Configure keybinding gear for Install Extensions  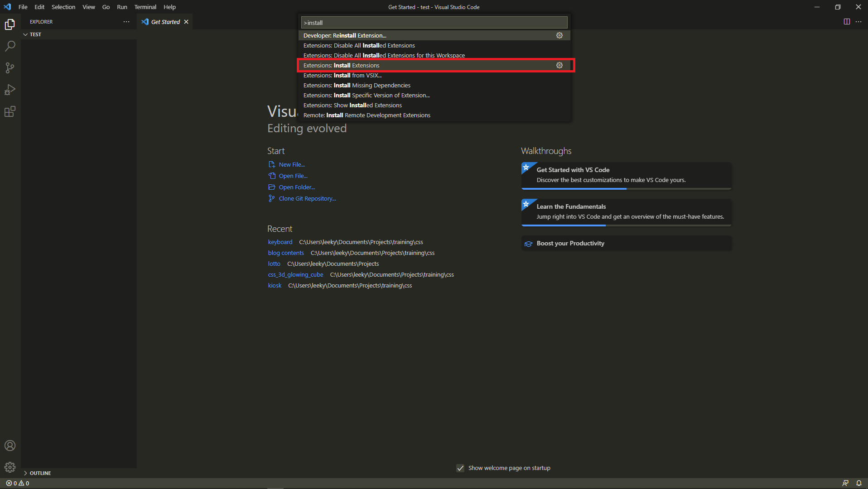(x=559, y=65)
